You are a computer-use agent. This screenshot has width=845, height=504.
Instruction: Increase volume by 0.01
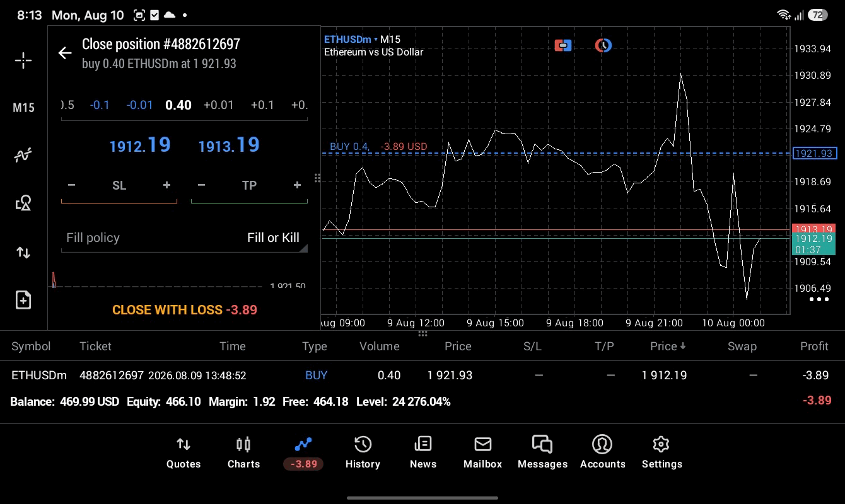point(219,105)
